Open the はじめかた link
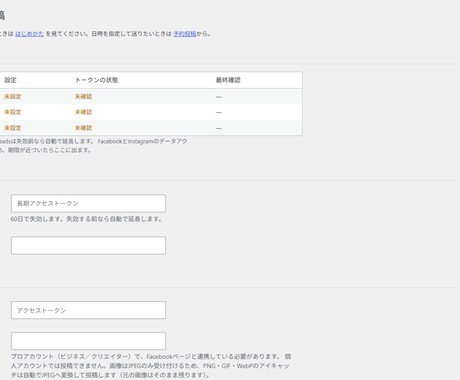The height and width of the screenshot is (380, 460). pyautogui.click(x=29, y=34)
